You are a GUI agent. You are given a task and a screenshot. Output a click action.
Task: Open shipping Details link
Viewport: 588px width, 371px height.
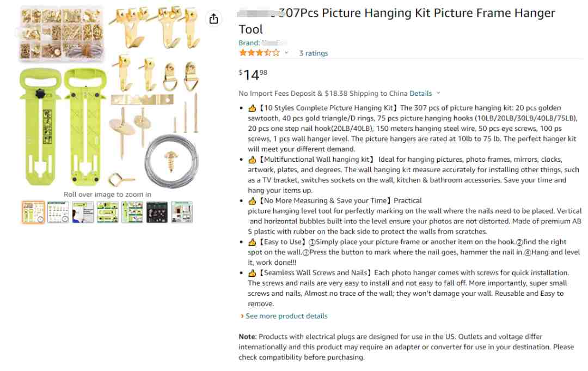(x=420, y=93)
